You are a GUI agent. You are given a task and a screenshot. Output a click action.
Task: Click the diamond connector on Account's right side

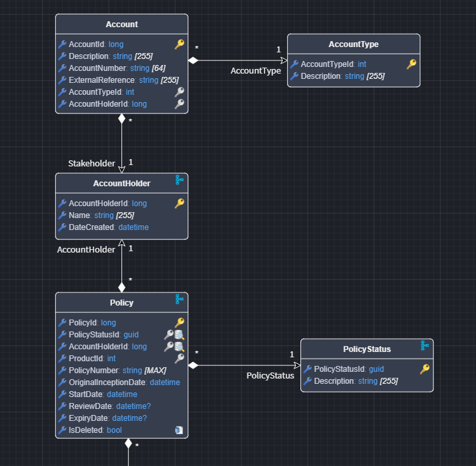pyautogui.click(x=193, y=60)
